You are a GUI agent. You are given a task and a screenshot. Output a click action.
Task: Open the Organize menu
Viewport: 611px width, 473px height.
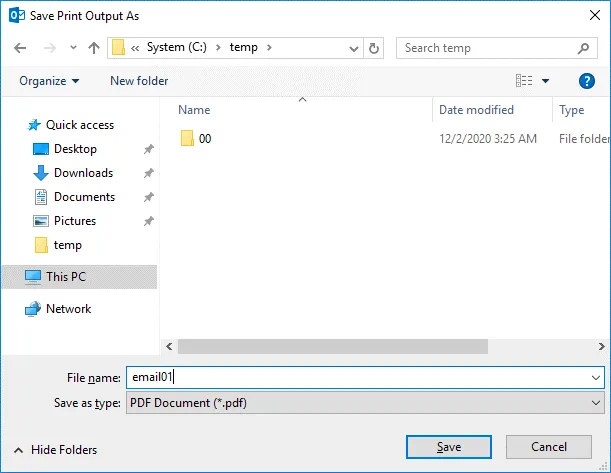49,81
